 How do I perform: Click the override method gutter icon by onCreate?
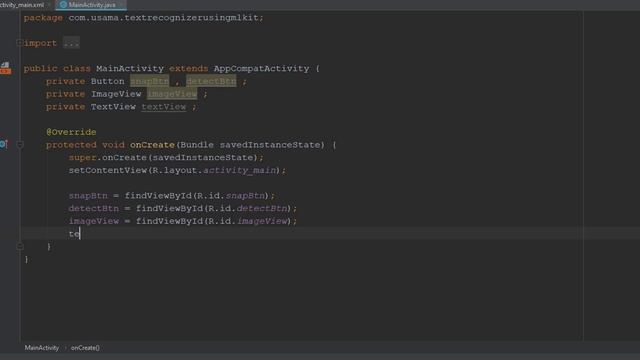pos(3,144)
